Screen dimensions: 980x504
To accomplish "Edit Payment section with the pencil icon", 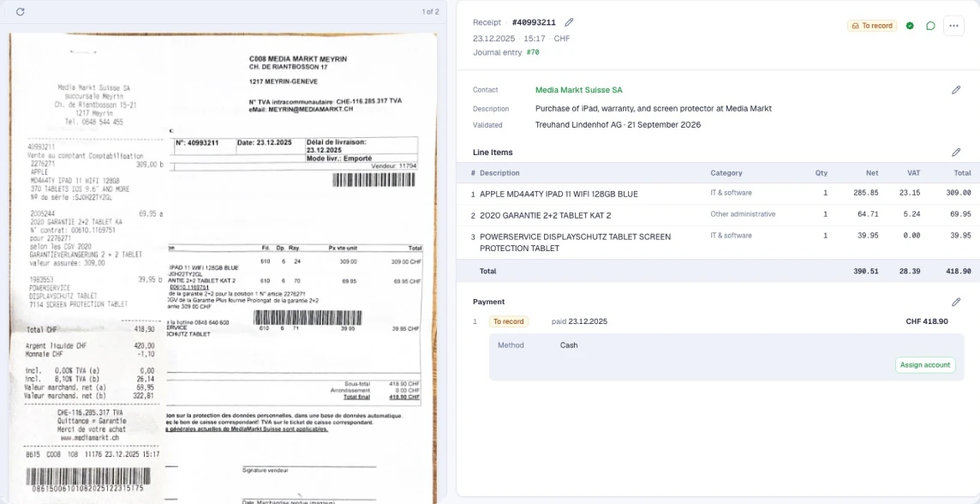I will click(x=956, y=302).
